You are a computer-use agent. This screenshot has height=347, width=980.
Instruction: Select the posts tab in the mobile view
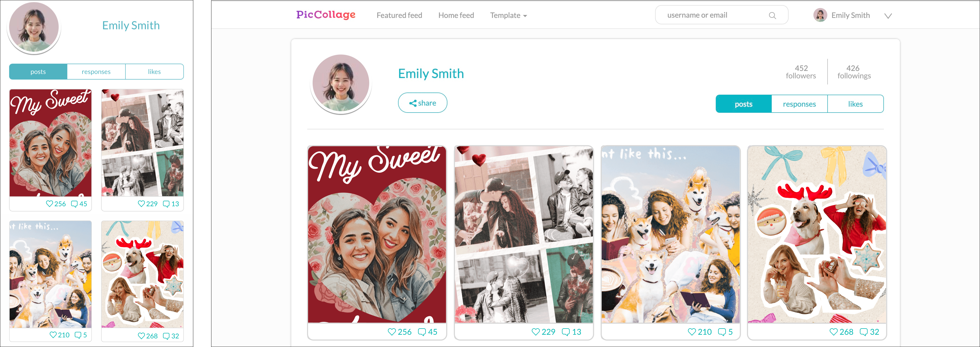click(38, 72)
